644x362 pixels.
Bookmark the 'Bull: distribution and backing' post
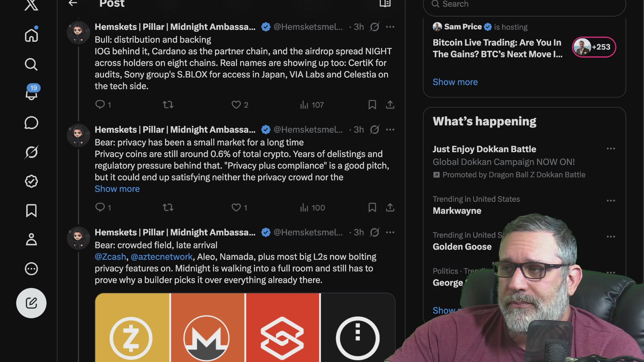tap(372, 105)
